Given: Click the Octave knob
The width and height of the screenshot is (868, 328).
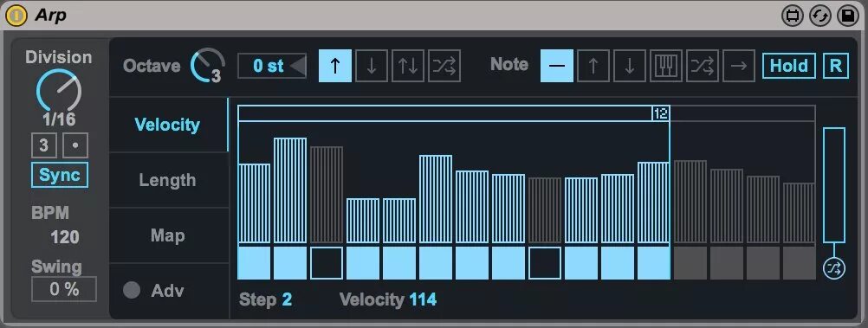Looking at the screenshot, I should pos(208,65).
